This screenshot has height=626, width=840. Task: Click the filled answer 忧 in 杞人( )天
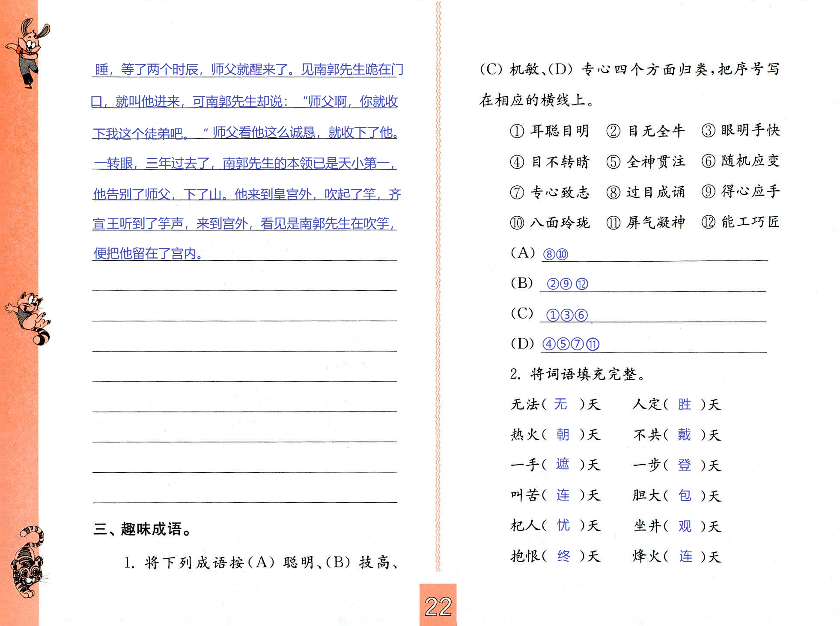[563, 525]
